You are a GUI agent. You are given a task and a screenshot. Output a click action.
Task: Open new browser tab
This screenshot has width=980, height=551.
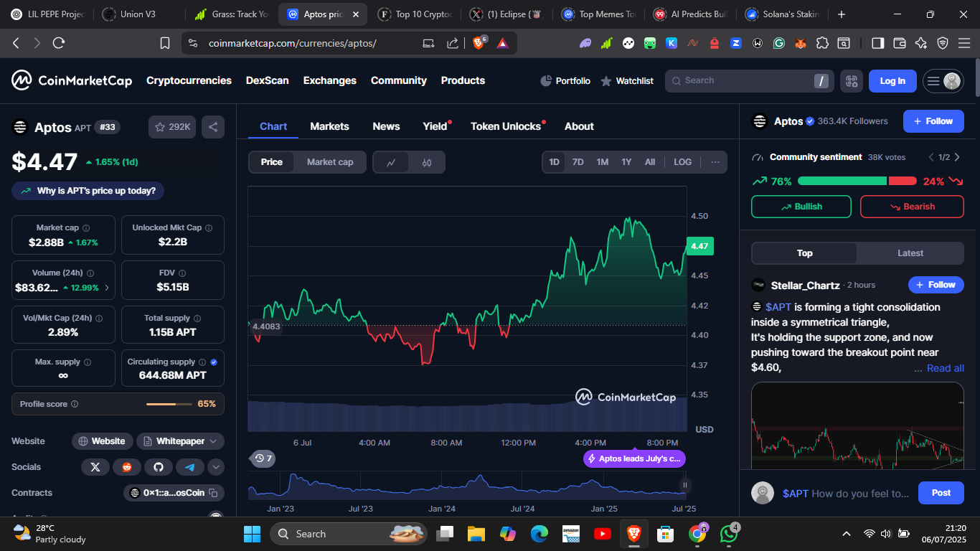842,14
